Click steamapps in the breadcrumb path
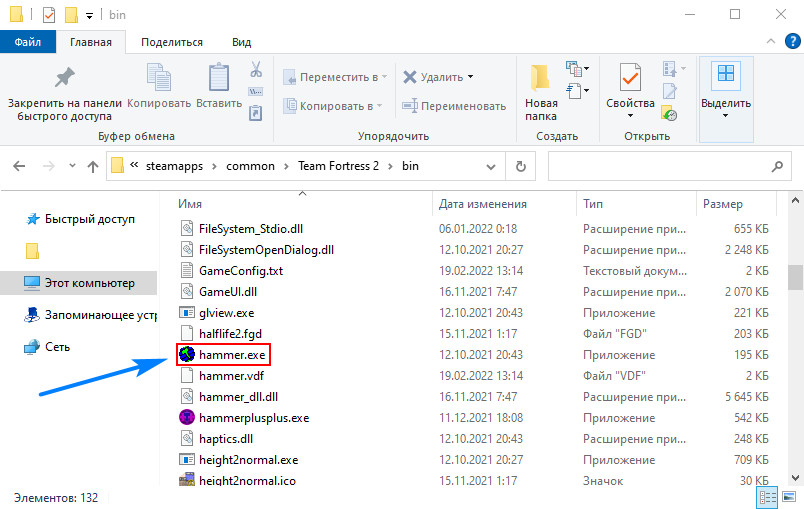The height and width of the screenshot is (509, 804). (174, 166)
